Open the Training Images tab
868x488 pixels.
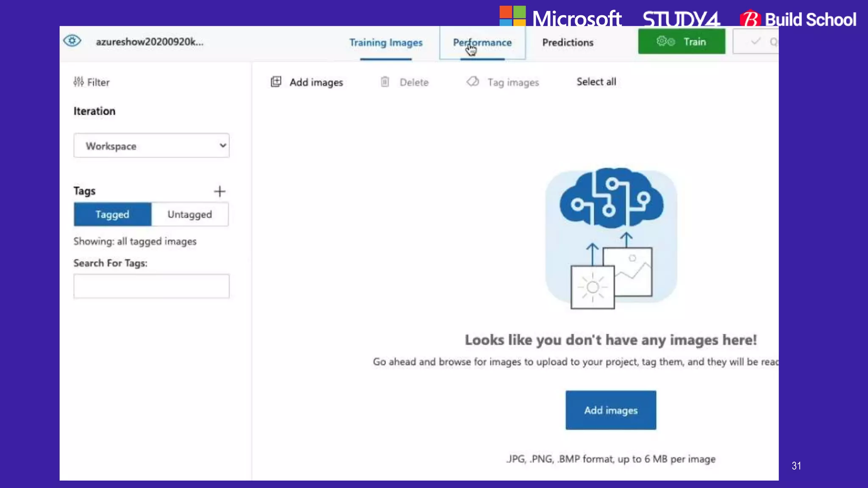click(x=386, y=43)
